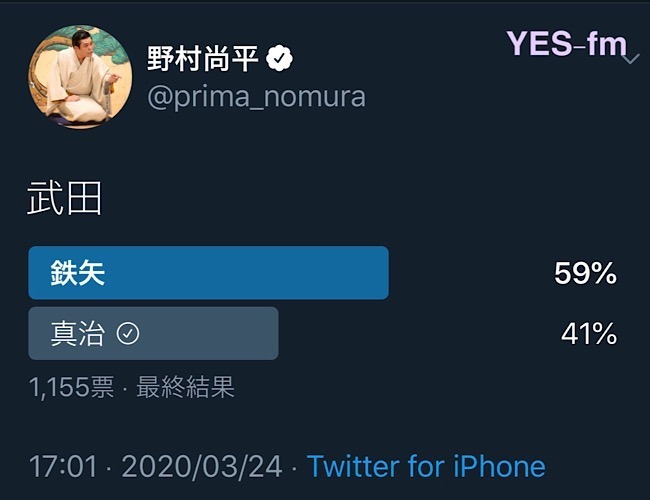Click the 59% result percentage
This screenshot has width=650, height=500.
(585, 273)
